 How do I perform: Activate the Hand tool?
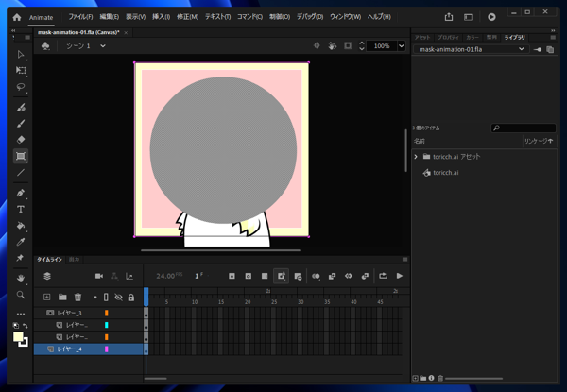[21, 279]
